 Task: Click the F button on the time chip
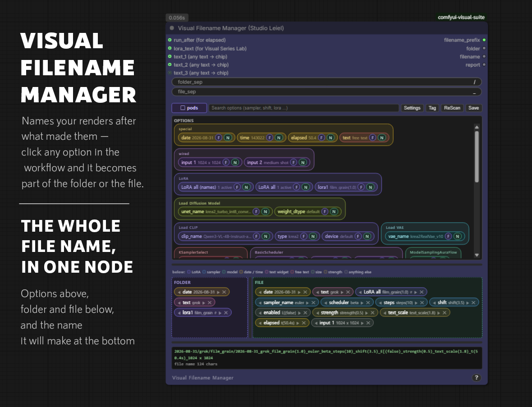[270, 138]
